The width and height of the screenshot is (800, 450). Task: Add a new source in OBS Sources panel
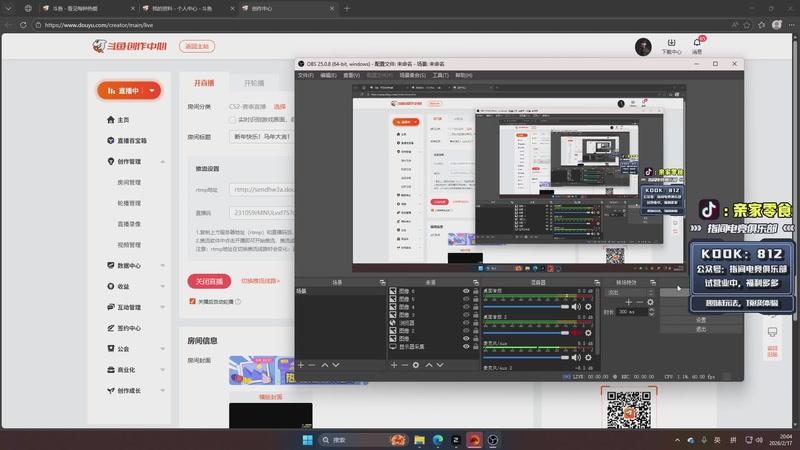pos(394,365)
